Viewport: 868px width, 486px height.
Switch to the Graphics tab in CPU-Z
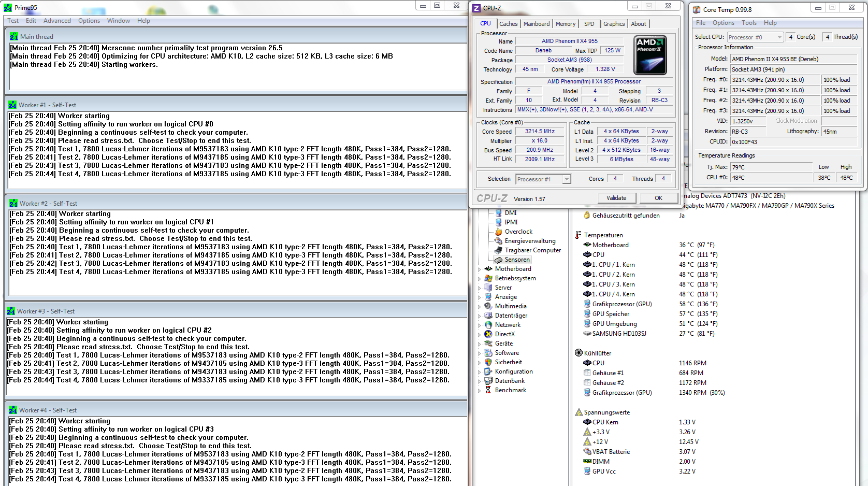(x=614, y=24)
